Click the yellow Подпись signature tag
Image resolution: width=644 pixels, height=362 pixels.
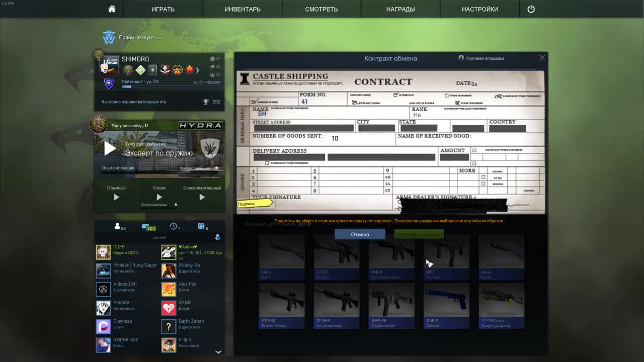pos(255,204)
